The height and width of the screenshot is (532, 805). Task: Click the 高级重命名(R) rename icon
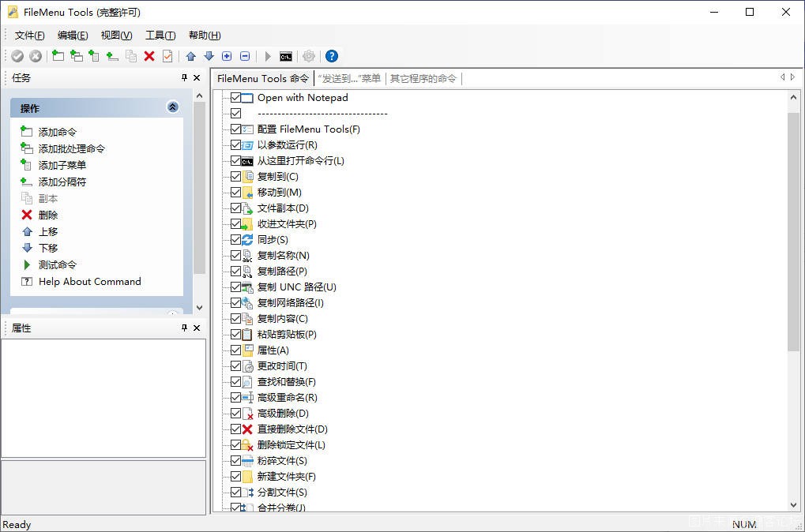[x=247, y=398]
